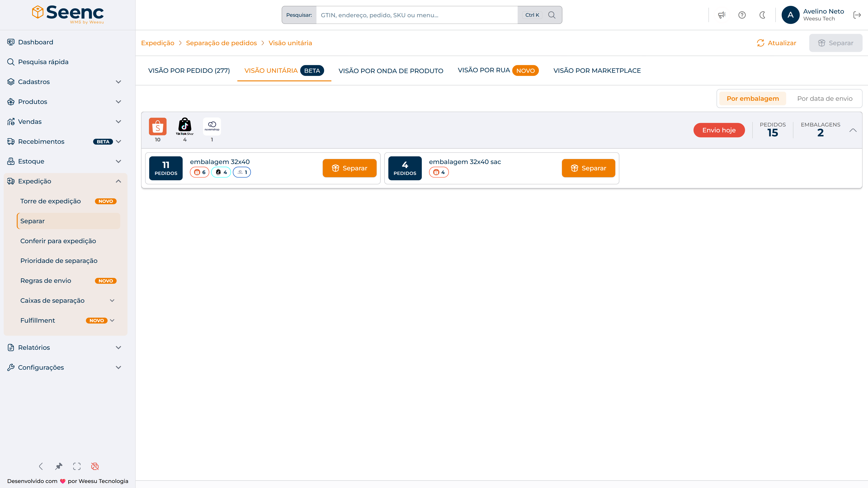Go to Separação de pedidos breadcrumb
This screenshot has height=488, width=868.
pyautogui.click(x=221, y=43)
